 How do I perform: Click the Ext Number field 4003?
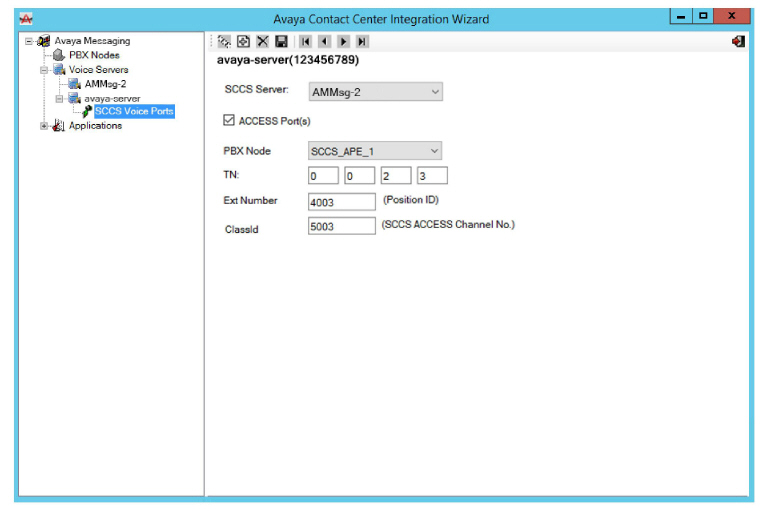tap(342, 202)
